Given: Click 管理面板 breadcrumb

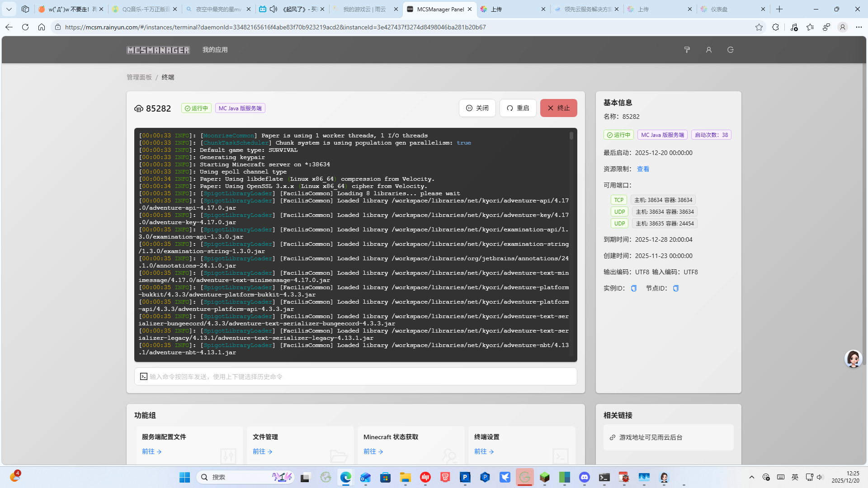Looking at the screenshot, I should pyautogui.click(x=139, y=77).
